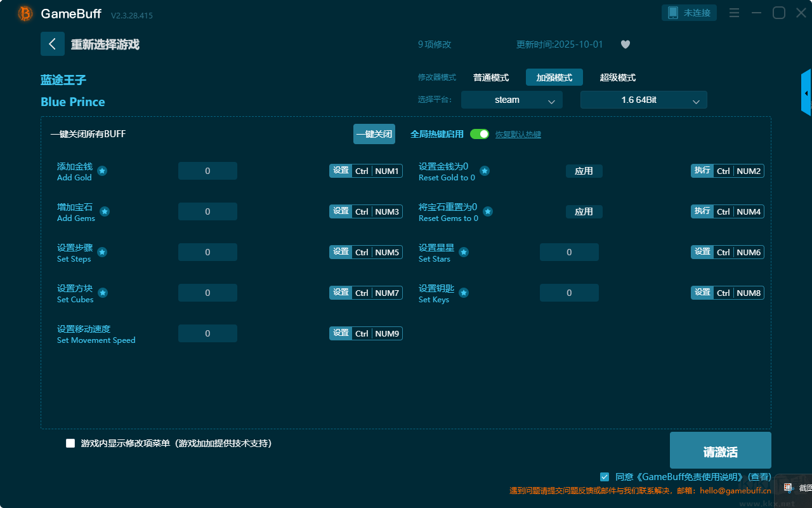Viewport: 812px width, 508px height.
Task: Click star icon next to Reset Gold to 0
Action: (485, 171)
